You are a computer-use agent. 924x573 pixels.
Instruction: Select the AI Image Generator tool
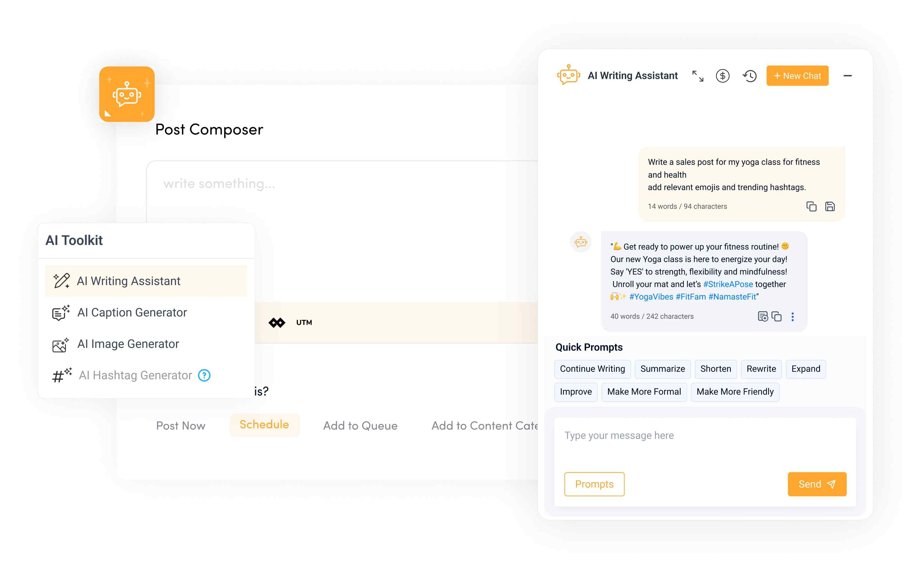(128, 344)
